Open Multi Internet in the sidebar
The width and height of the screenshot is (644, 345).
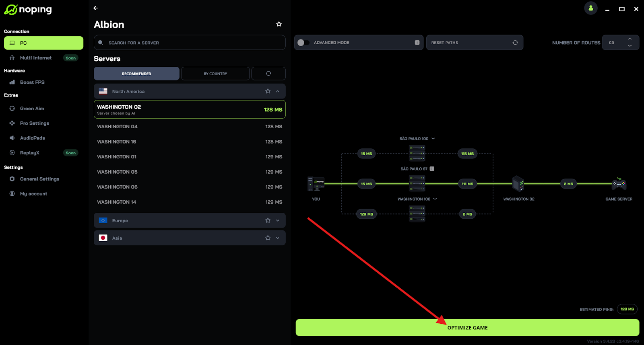(35, 58)
